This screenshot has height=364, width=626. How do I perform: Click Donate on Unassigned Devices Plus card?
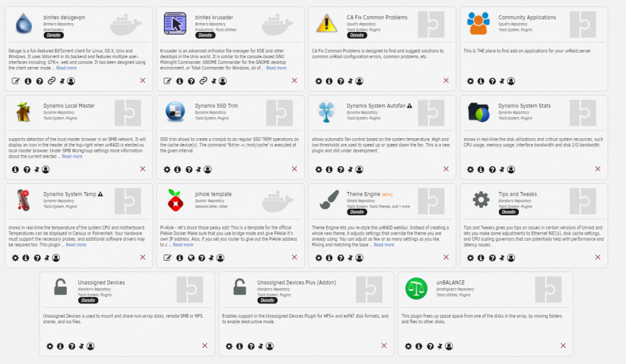[x=267, y=301]
